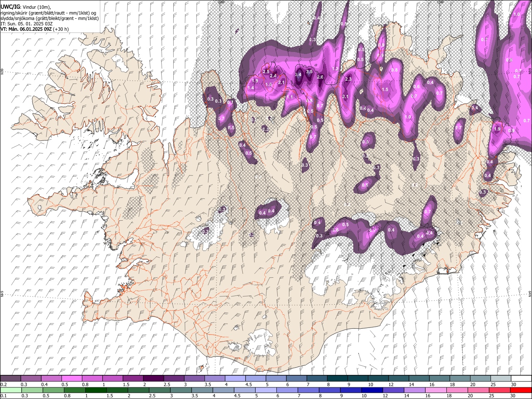Image resolution: width=532 pixels, height=399 pixels.
Task: Click the 'VT: Mán. 06.01.2025 09Z (+30 h)' line
Action: click(35, 29)
